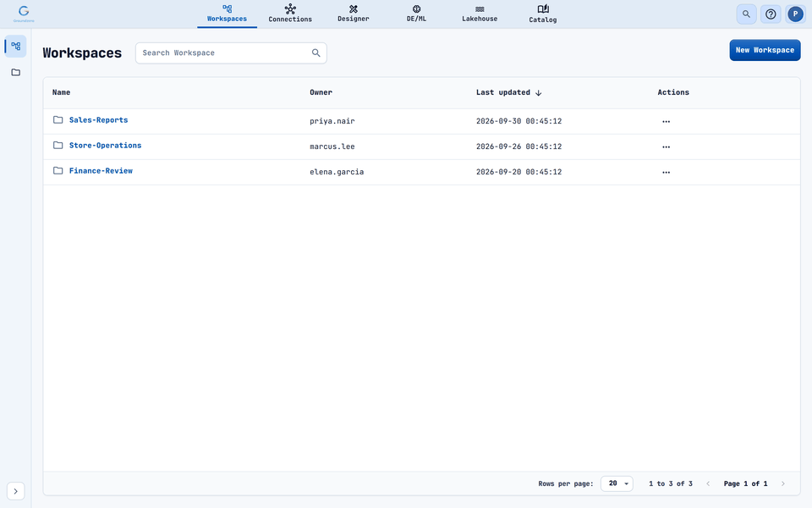Click the folder icon beside Finance-Review

click(x=58, y=170)
